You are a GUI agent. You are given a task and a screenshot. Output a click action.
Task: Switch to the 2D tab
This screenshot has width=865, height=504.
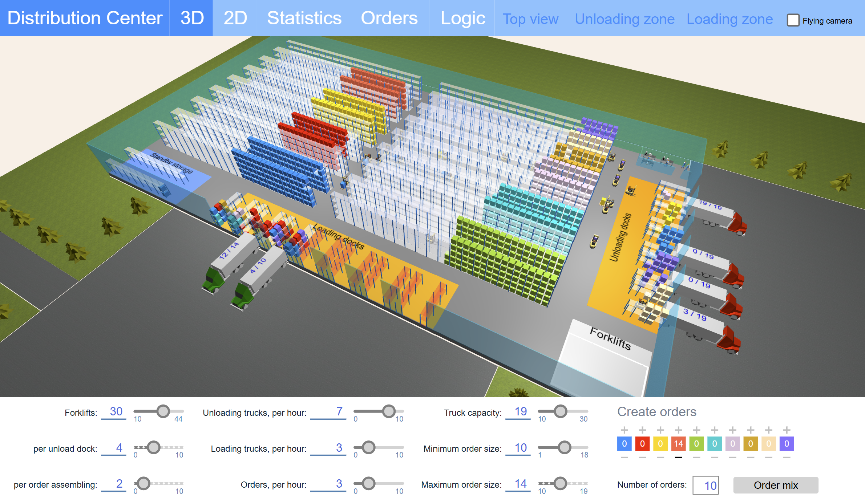[x=235, y=18]
